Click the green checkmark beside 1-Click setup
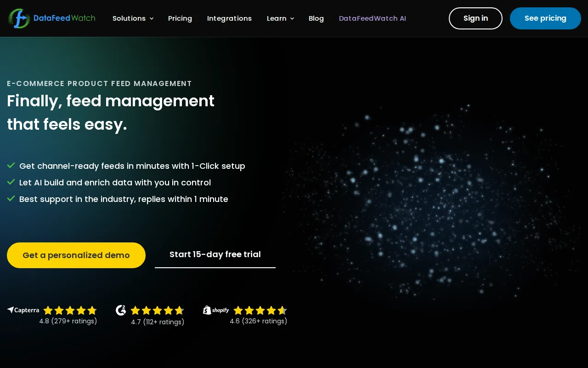The image size is (588, 368). (11, 165)
